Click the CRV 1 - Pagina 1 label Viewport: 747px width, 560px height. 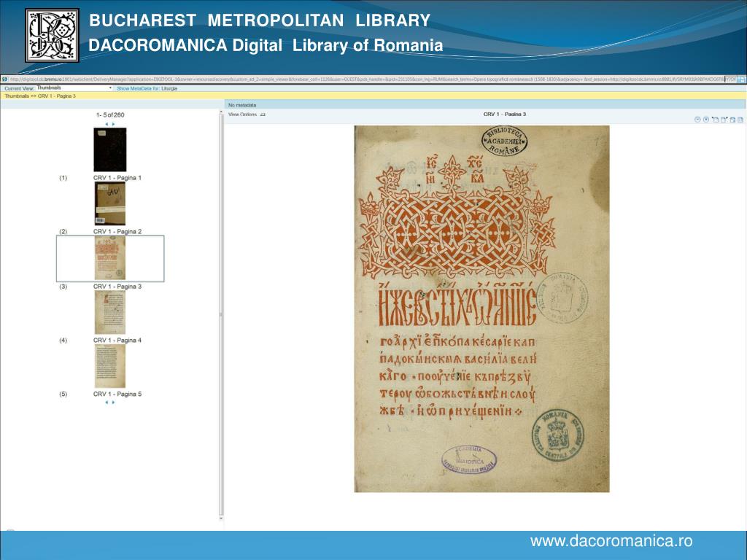tap(117, 178)
